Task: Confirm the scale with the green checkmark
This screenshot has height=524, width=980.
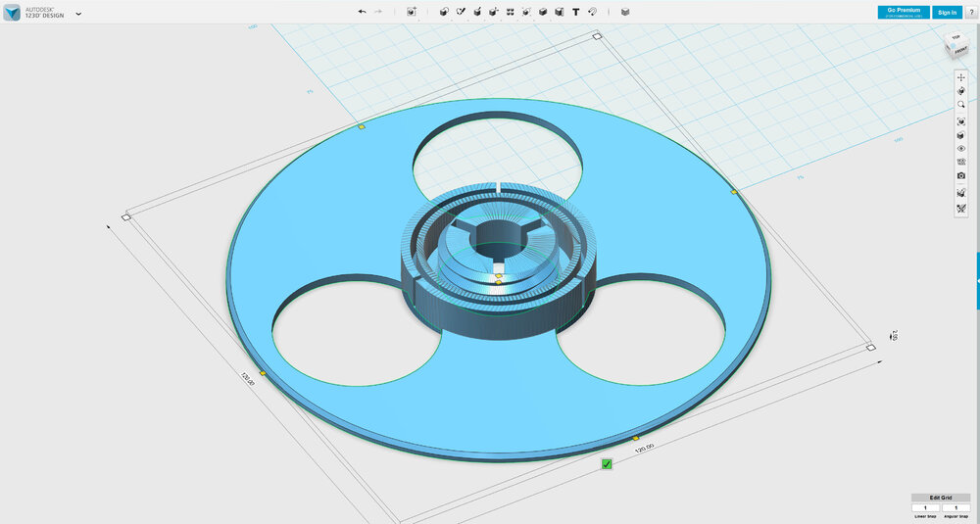Action: tap(607, 463)
